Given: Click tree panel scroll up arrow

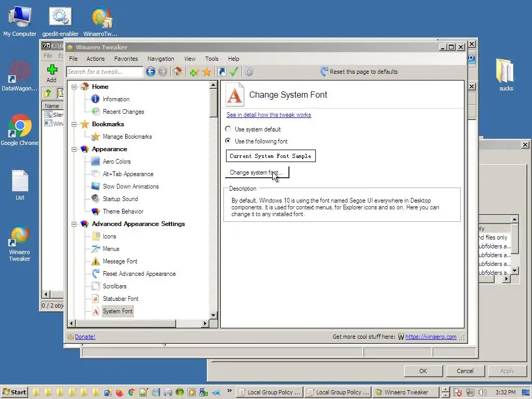Looking at the screenshot, I should click(213, 85).
